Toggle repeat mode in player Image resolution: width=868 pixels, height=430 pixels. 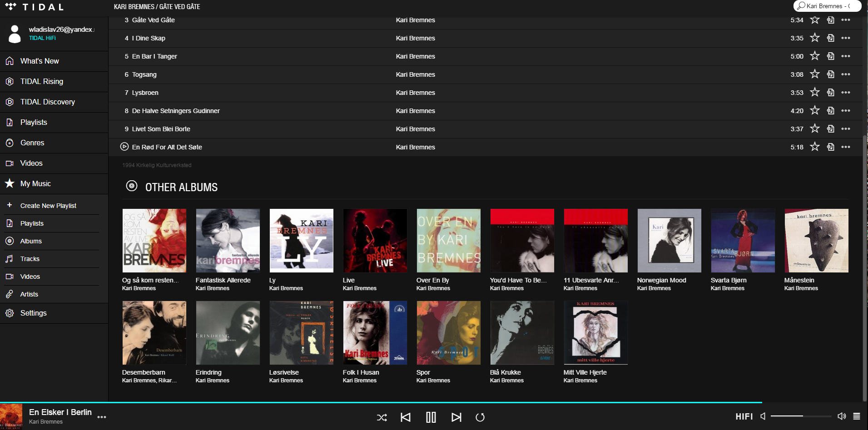pyautogui.click(x=480, y=417)
